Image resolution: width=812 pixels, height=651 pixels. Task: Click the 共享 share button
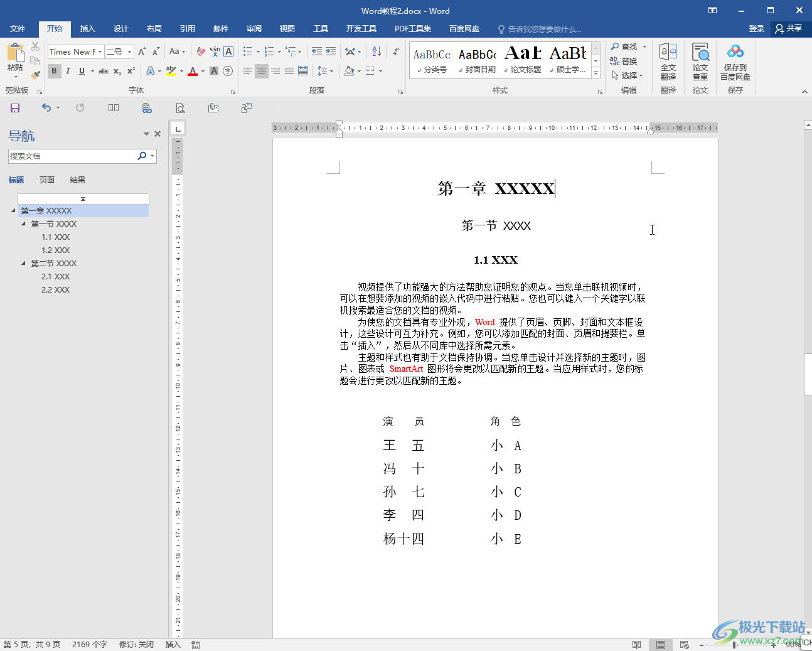[x=789, y=29]
